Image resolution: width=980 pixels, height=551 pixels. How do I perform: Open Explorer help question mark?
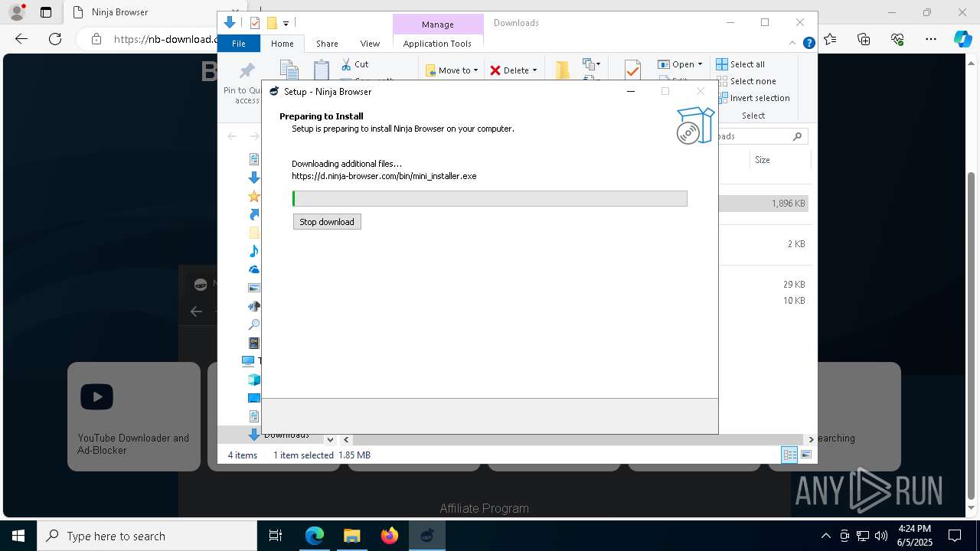tap(808, 44)
